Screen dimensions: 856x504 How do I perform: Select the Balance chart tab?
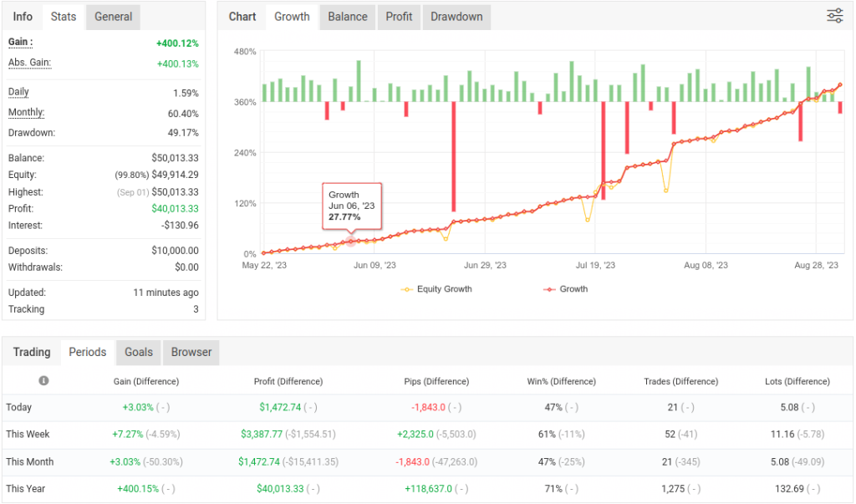click(347, 17)
